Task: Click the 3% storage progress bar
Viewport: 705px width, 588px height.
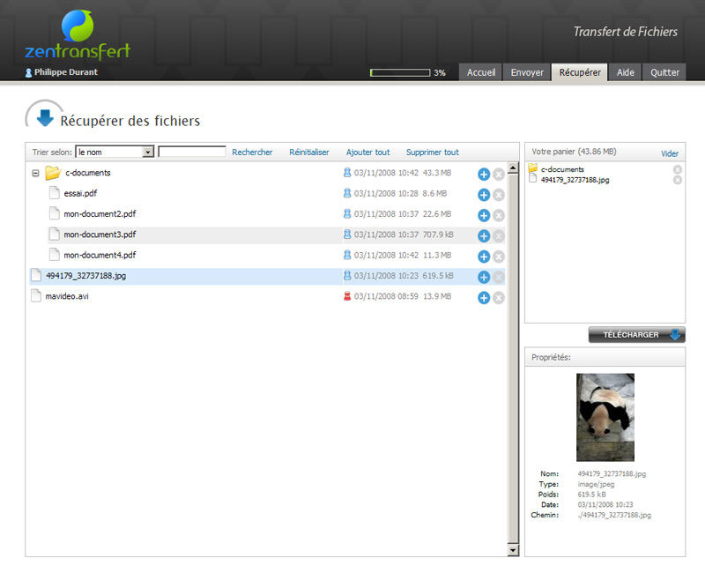Action: tap(400, 72)
